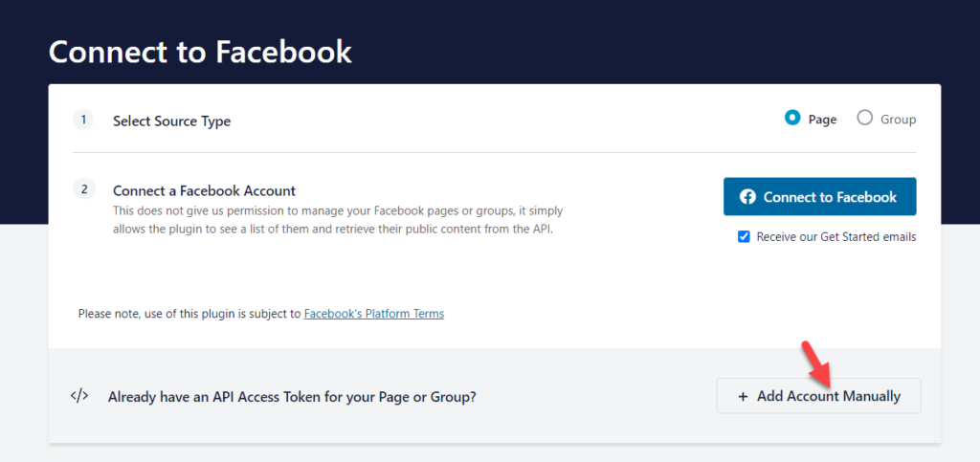
Task: Click the Facebook logo icon on connect button
Action: click(747, 197)
